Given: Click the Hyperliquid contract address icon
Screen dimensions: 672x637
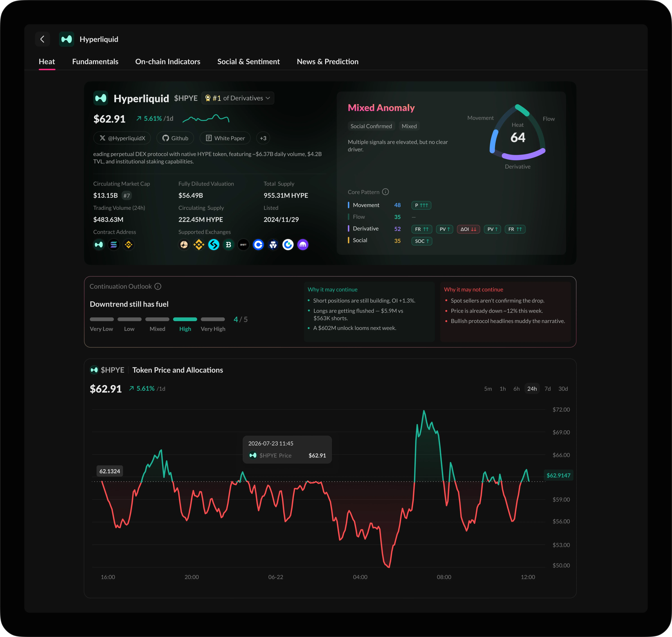Looking at the screenshot, I should (99, 244).
